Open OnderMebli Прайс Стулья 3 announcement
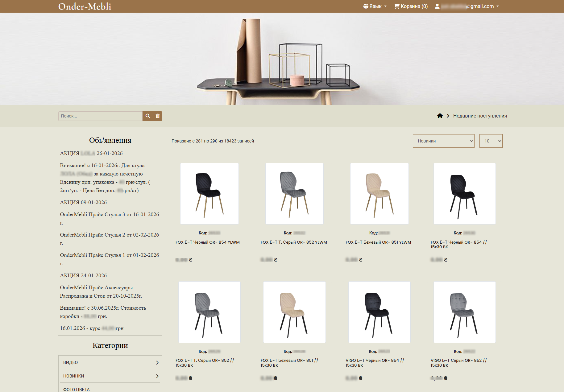The image size is (564, 392). 110,215
